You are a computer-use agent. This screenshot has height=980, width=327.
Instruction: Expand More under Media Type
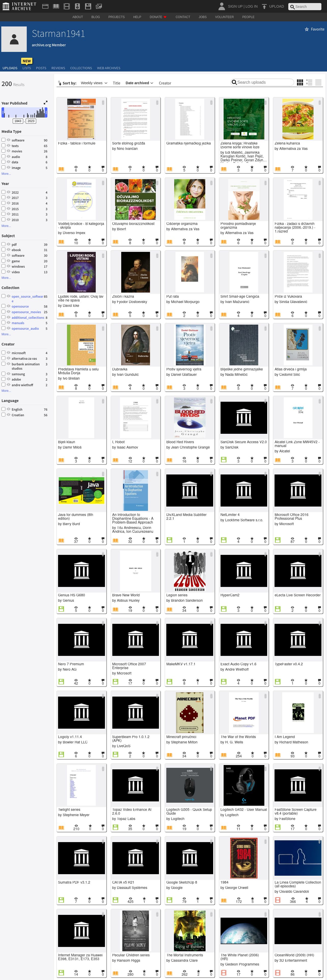[6, 174]
